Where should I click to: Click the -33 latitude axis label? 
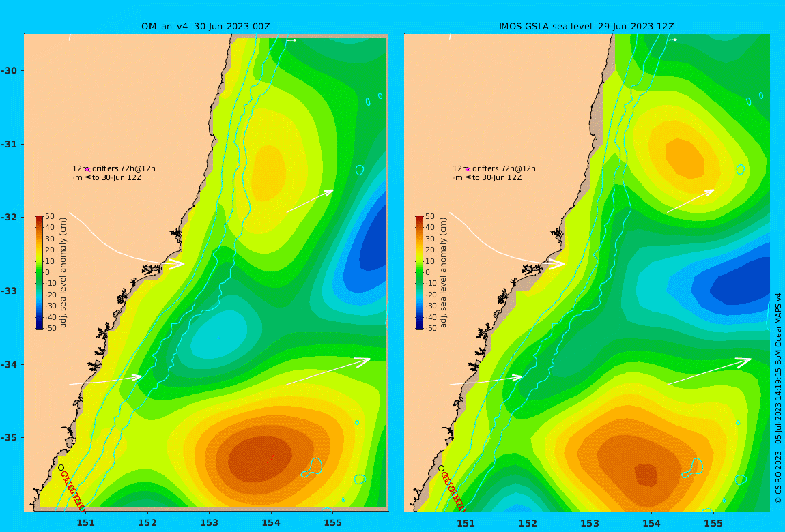point(9,291)
